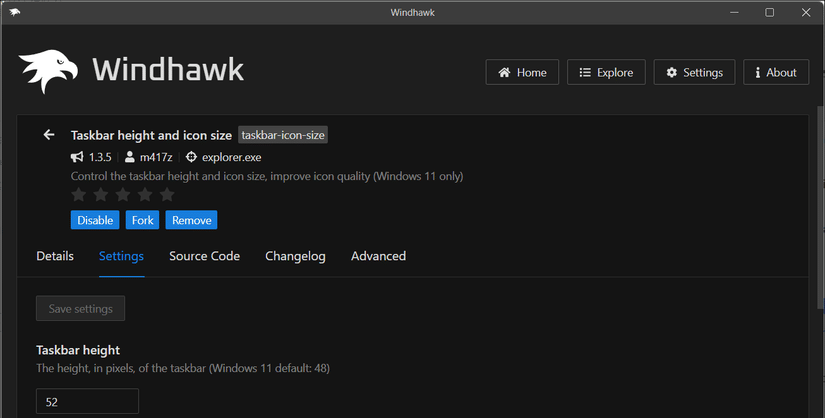Viewport: 825px width, 418px height.
Task: Open the Home page
Action: coord(522,72)
